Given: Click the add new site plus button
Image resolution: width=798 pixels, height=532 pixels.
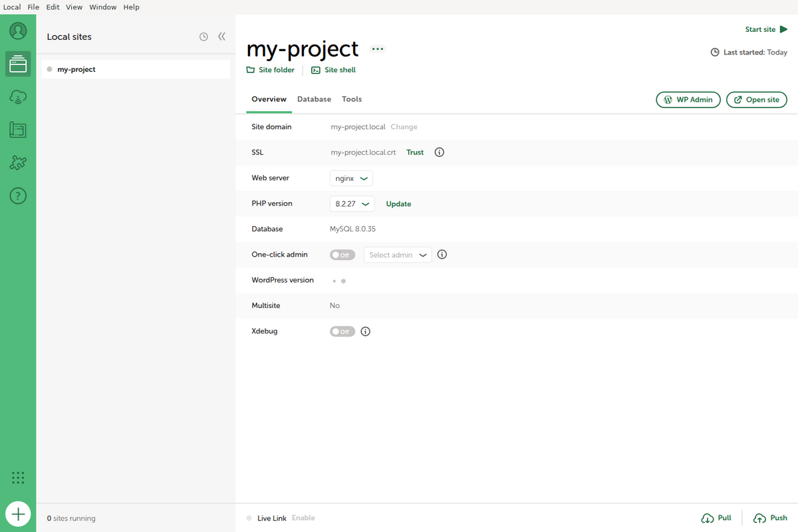Looking at the screenshot, I should (18, 514).
